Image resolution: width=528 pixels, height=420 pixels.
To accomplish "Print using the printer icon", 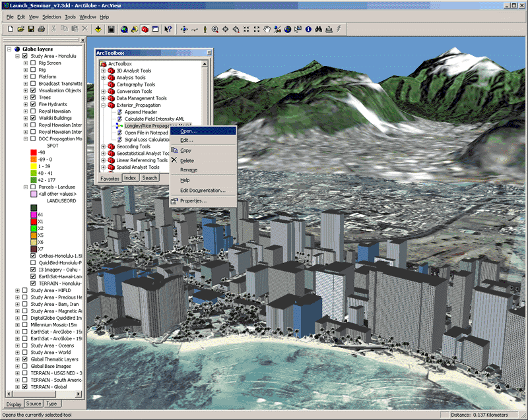I will 42,29.
